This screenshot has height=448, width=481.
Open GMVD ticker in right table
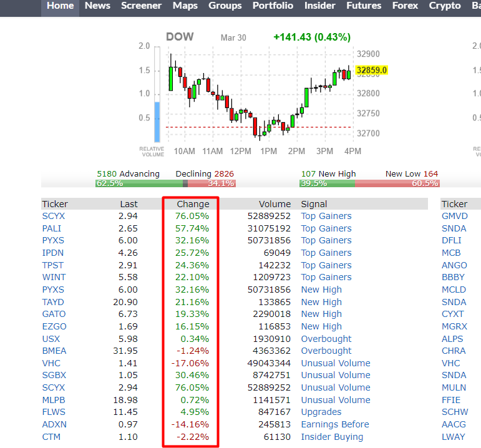[454, 216]
